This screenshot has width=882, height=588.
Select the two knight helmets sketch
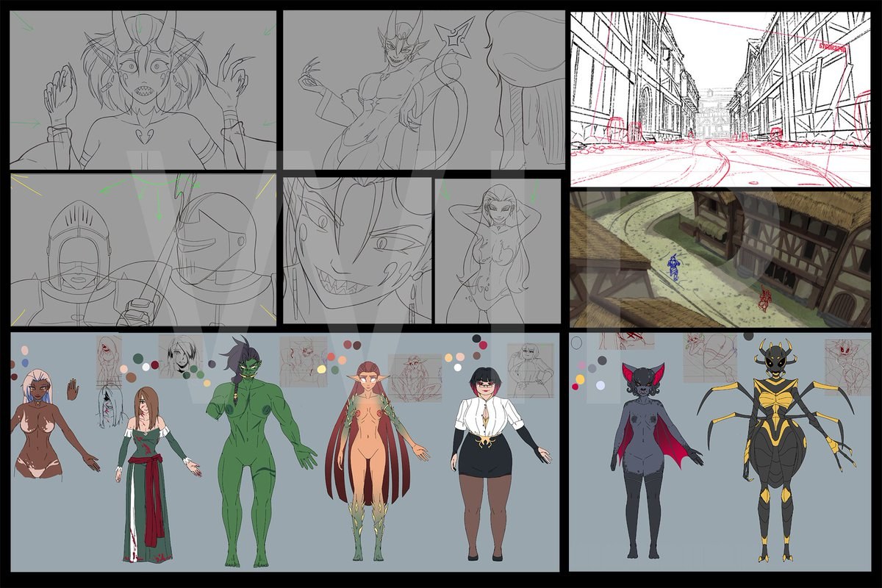(x=143, y=249)
